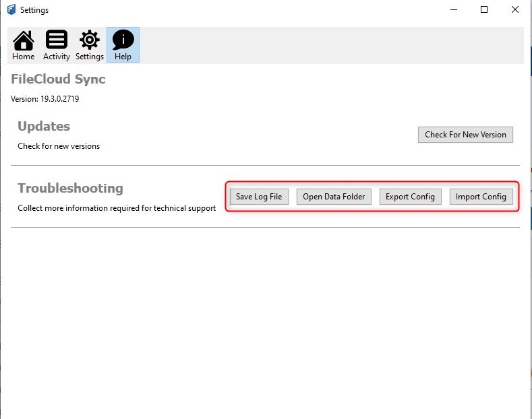
Task: Maximize the Settings window
Action: (x=484, y=9)
